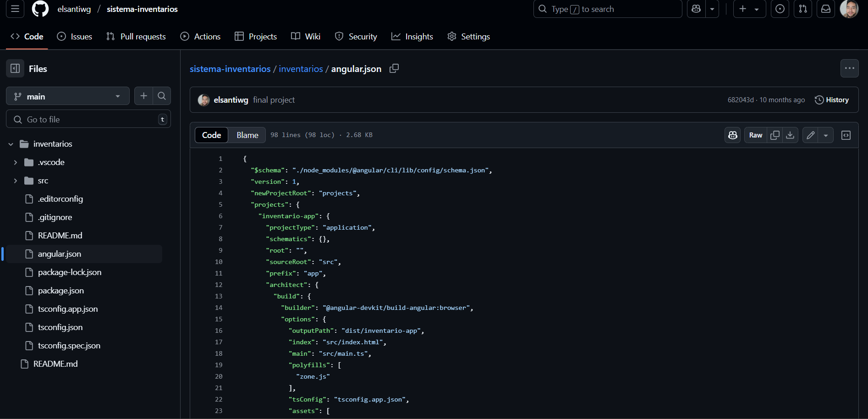This screenshot has height=419, width=868.
Task: Open the main branch selector dropdown
Action: (x=68, y=96)
